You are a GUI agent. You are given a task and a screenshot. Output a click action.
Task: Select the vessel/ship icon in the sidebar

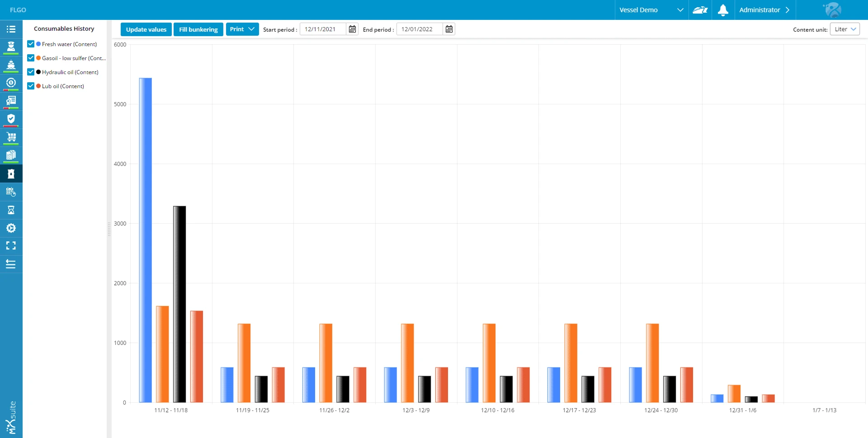pos(11,65)
